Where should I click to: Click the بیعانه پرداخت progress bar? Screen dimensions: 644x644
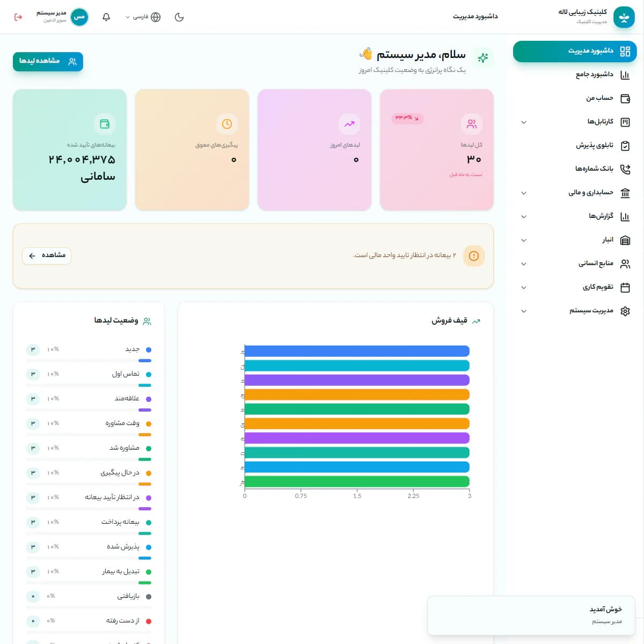[x=89, y=533]
